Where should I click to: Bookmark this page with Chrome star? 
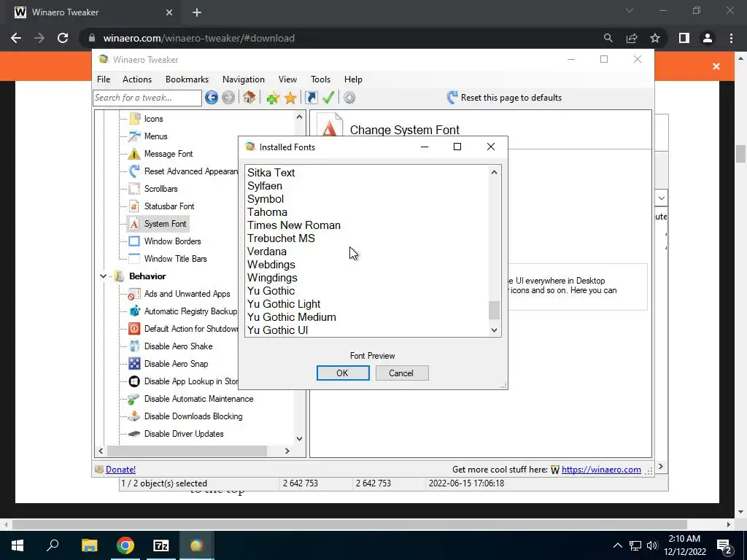(x=655, y=38)
